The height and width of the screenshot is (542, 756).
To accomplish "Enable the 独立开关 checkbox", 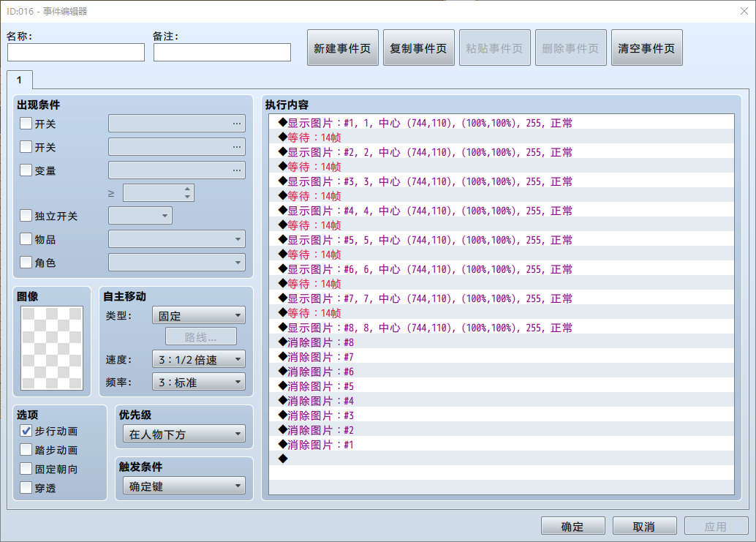I will tap(26, 216).
